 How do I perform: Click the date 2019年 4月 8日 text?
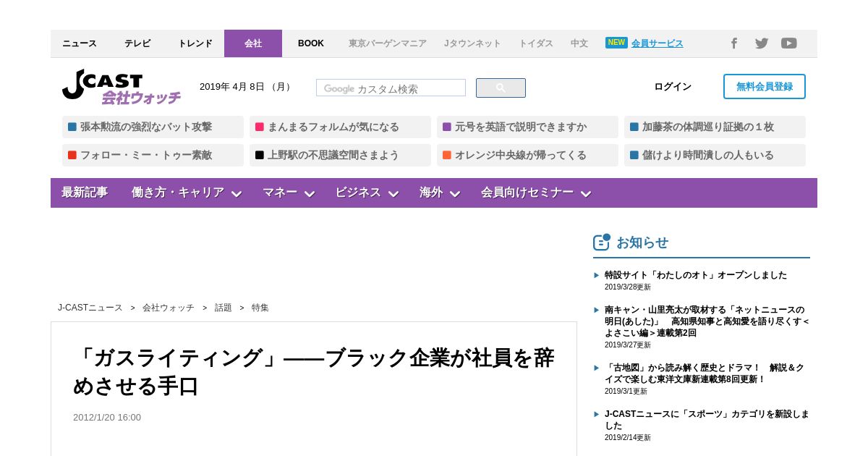[x=246, y=87]
